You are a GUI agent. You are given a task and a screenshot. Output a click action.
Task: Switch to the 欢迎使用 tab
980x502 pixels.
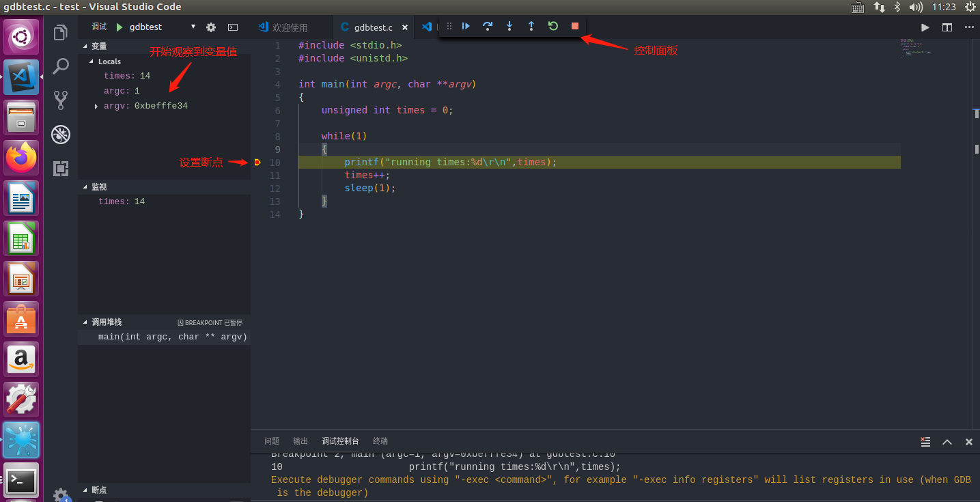pyautogui.click(x=291, y=27)
